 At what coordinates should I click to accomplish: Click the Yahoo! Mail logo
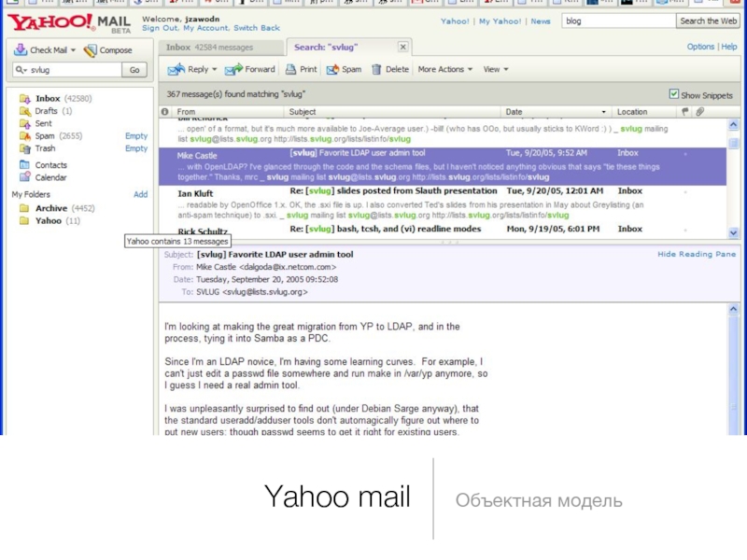click(69, 23)
